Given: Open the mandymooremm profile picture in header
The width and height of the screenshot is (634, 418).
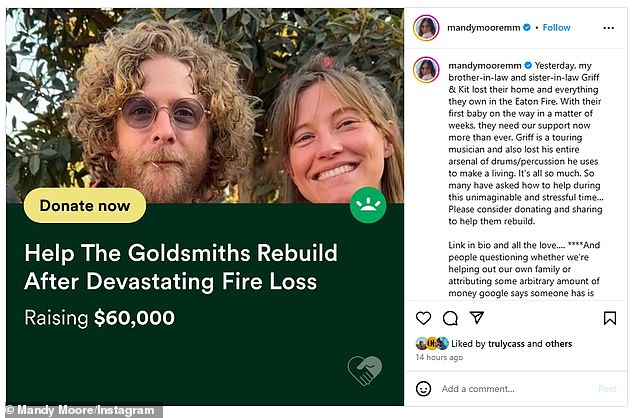Looking at the screenshot, I should pyautogui.click(x=426, y=28).
